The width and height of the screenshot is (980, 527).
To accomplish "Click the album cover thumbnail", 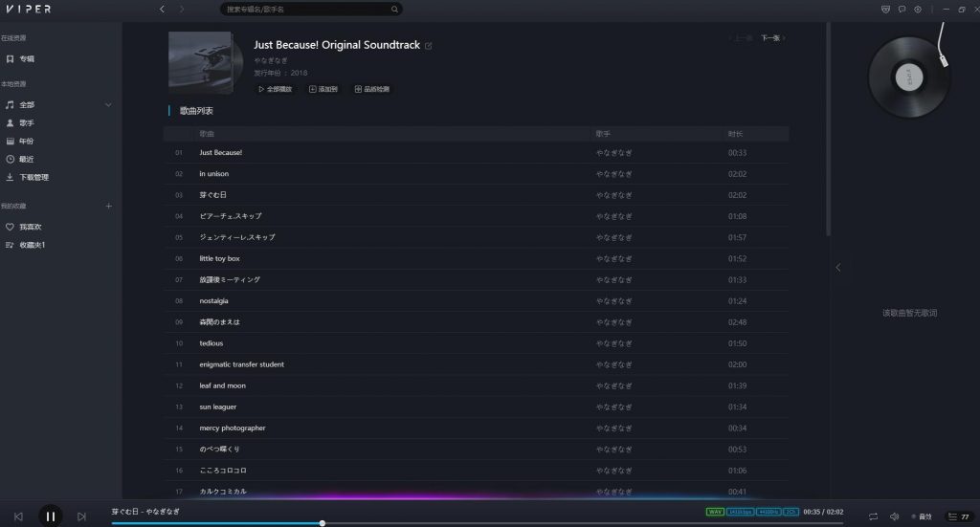I will tap(201, 62).
